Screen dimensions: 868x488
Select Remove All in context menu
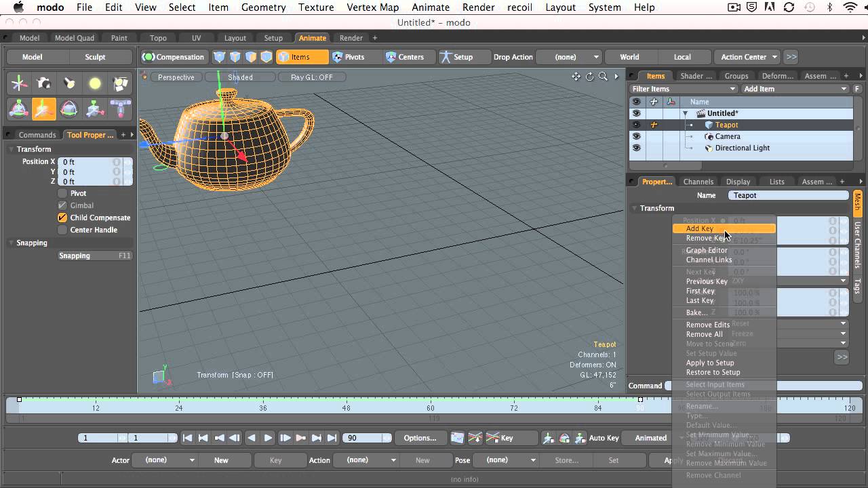point(704,334)
